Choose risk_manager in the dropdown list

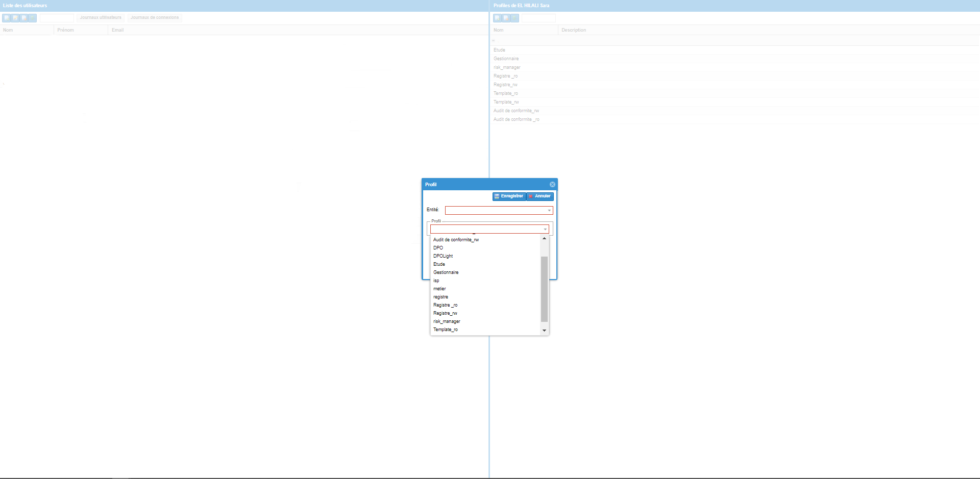(447, 321)
